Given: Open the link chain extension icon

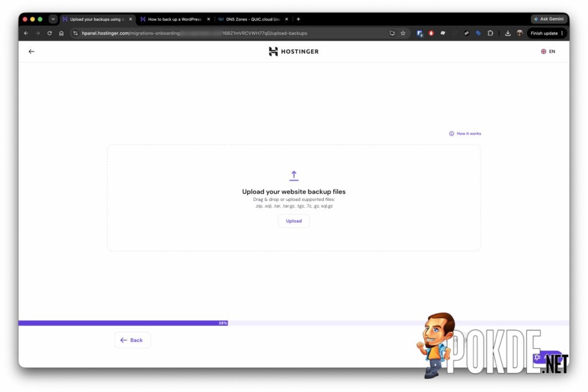Looking at the screenshot, I should coord(466,33).
